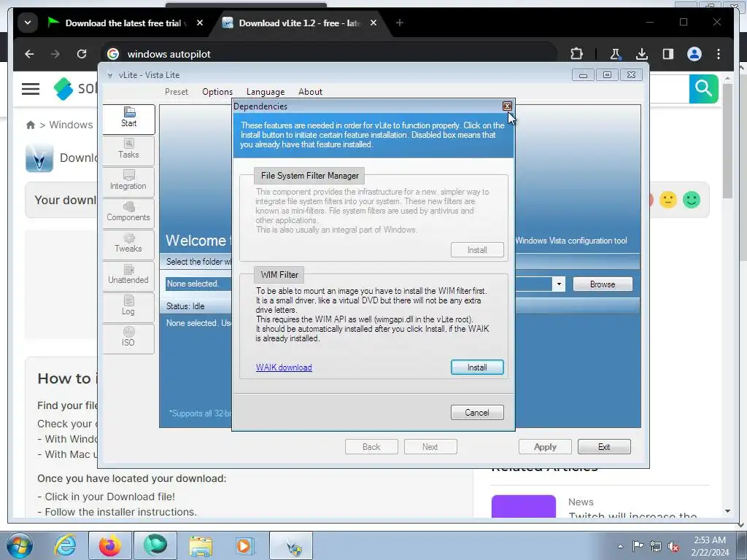This screenshot has width=747, height=560.
Task: Open the Chrome Labs flask icon
Action: tap(615, 54)
